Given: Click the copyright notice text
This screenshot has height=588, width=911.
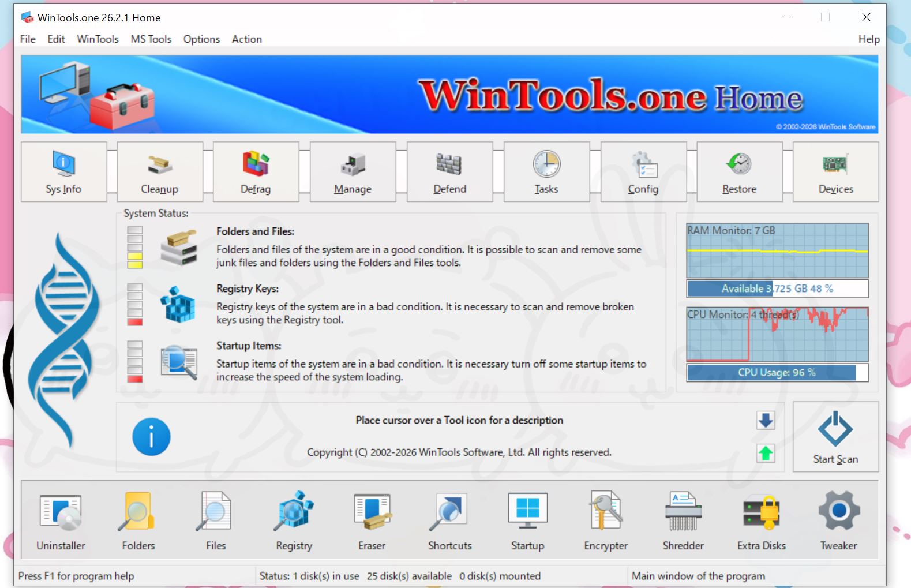Looking at the screenshot, I should click(x=459, y=452).
